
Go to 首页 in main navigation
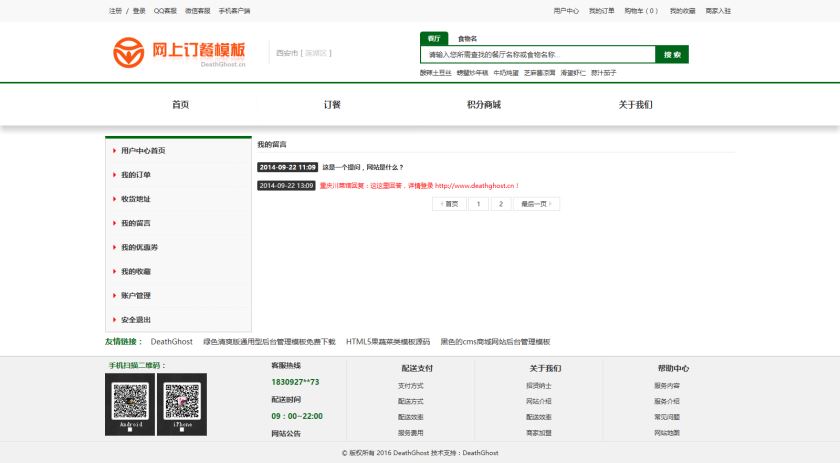tap(181, 104)
